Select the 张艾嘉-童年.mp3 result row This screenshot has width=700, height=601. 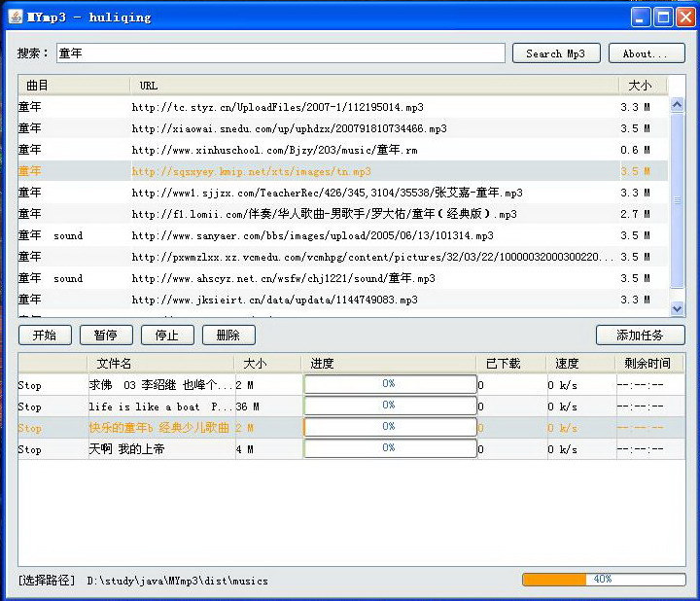tap(343, 193)
